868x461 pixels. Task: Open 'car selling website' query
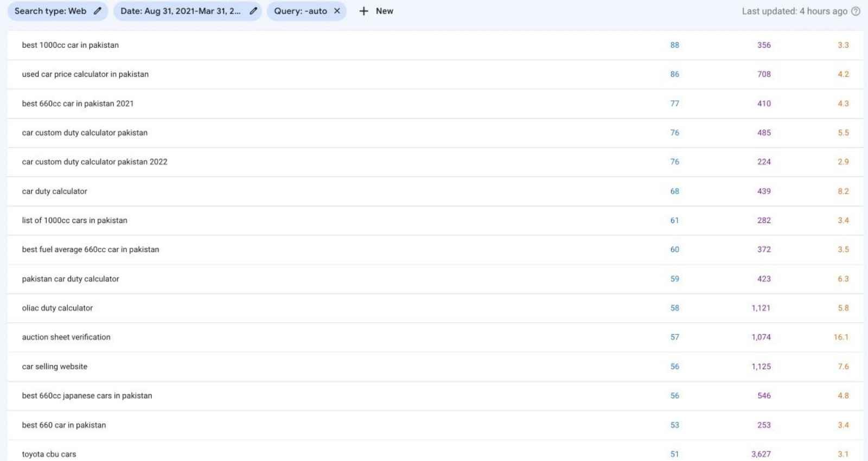pyautogui.click(x=55, y=367)
